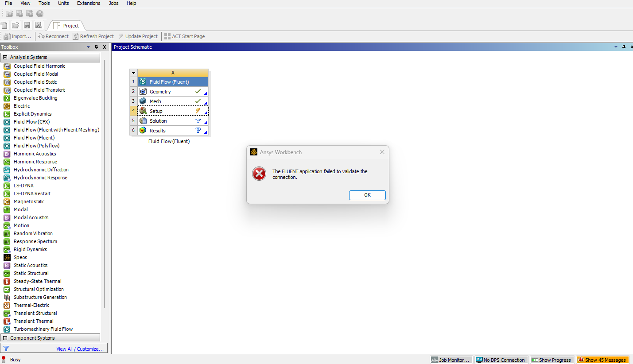Click the globe icon in top toolbar
633x364 pixels.
pyautogui.click(x=40, y=14)
